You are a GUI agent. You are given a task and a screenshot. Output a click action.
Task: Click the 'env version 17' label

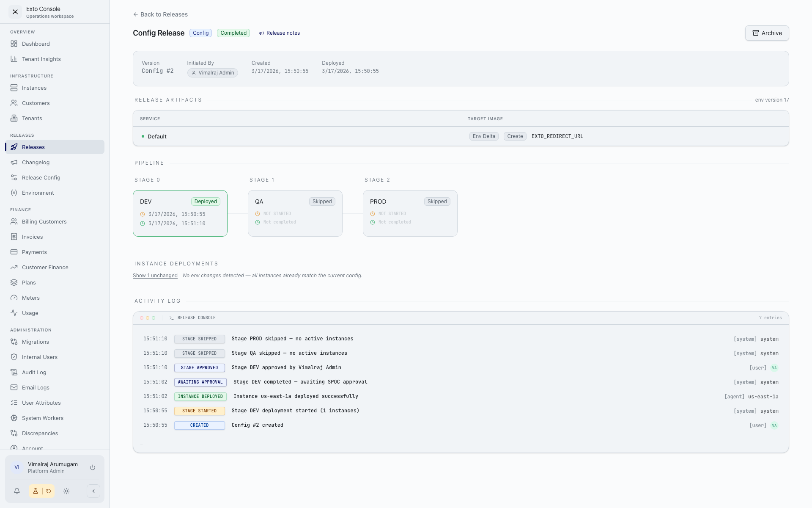772,100
